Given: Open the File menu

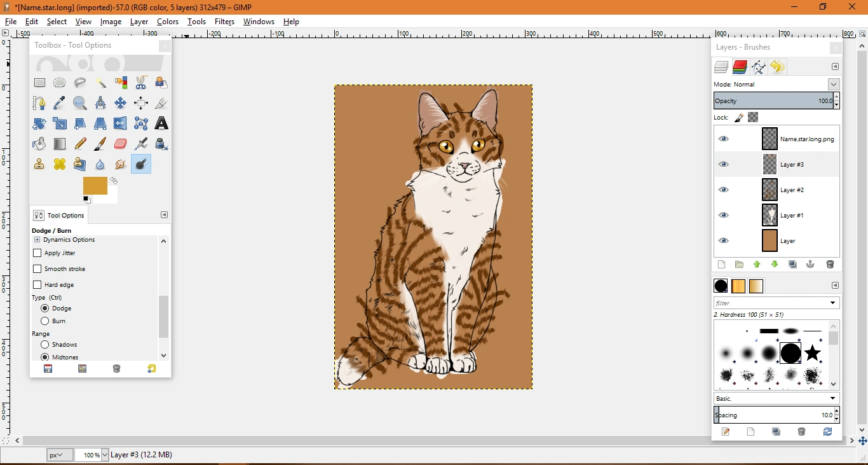Looking at the screenshot, I should pyautogui.click(x=11, y=22).
